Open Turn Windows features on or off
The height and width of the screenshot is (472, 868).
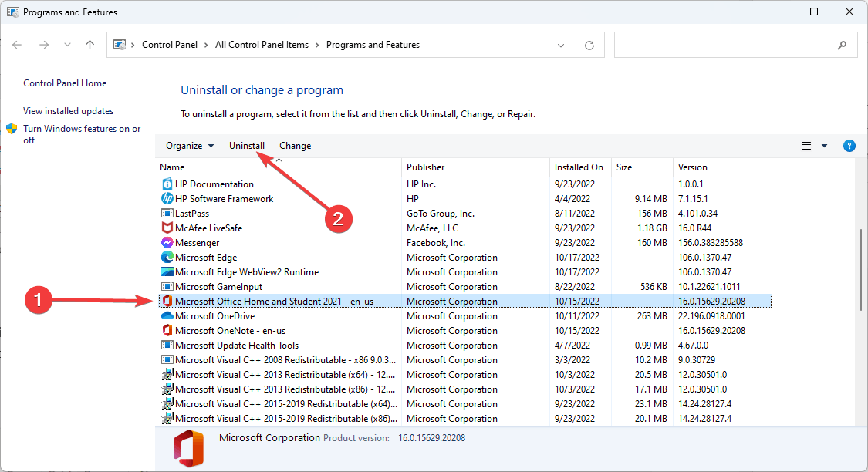tap(81, 134)
